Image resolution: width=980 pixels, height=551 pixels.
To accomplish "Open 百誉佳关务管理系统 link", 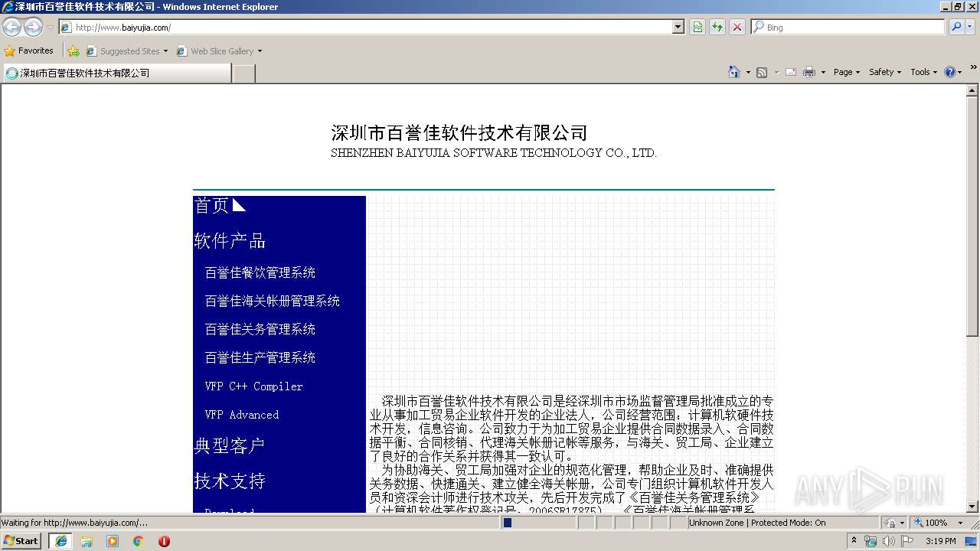I will pyautogui.click(x=260, y=329).
